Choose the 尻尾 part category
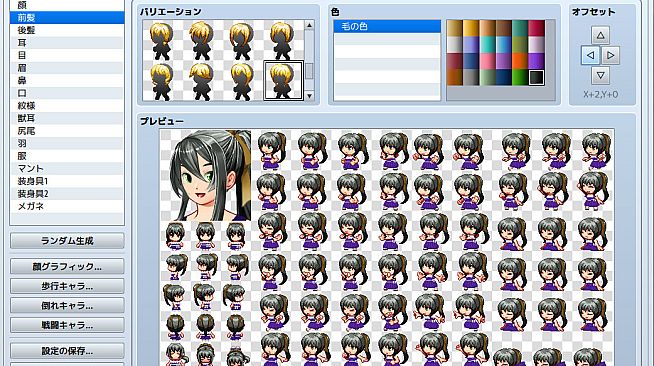Image resolution: width=654 pixels, height=366 pixels. (67, 131)
